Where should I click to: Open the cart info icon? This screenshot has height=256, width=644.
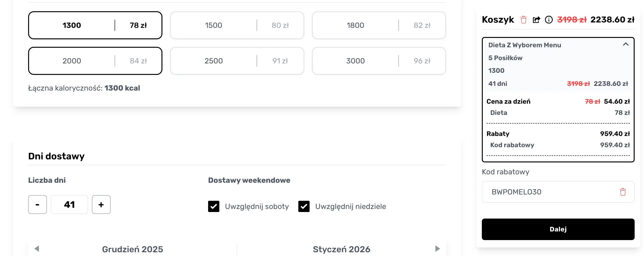coord(549,20)
